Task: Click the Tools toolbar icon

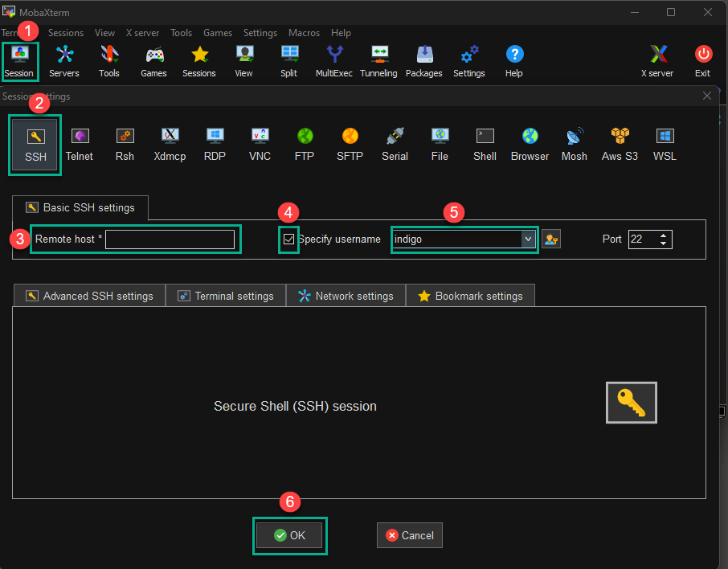Action: pos(109,61)
